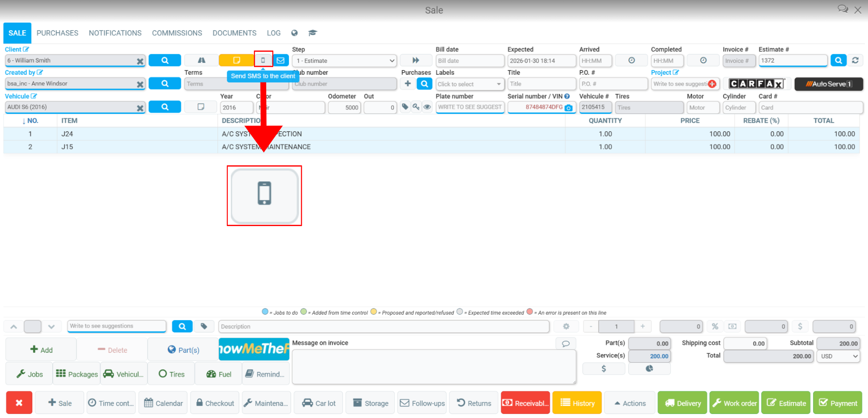Open the CARFAX report
Viewport: 868px width, 418px height.
(x=757, y=83)
